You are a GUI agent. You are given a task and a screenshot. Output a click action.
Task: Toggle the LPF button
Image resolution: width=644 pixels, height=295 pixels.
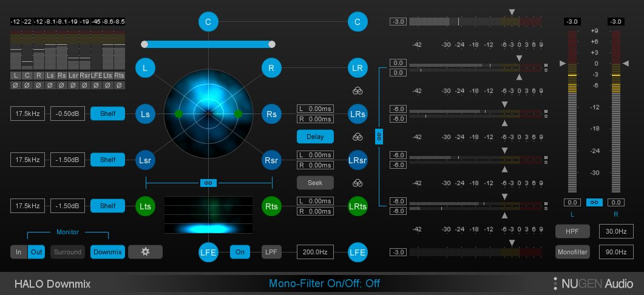pos(271,252)
